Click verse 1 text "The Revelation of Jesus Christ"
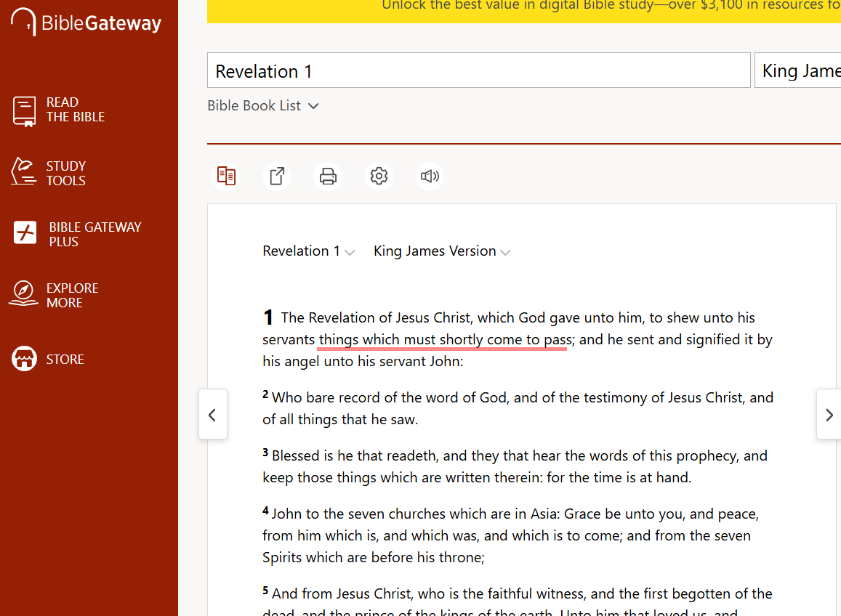This screenshot has width=841, height=616. (377, 317)
